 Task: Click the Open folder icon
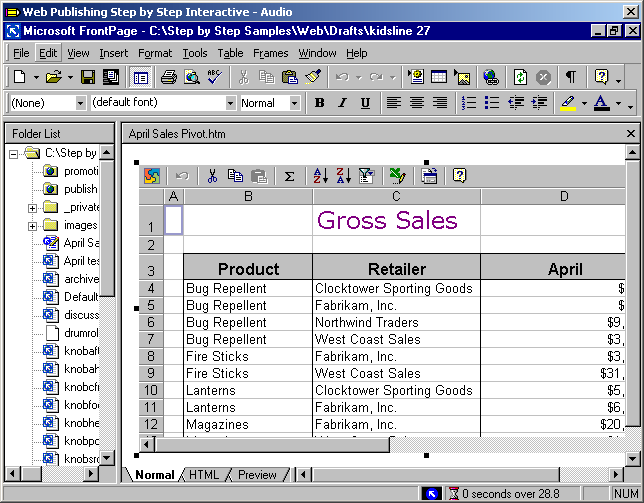tap(53, 77)
